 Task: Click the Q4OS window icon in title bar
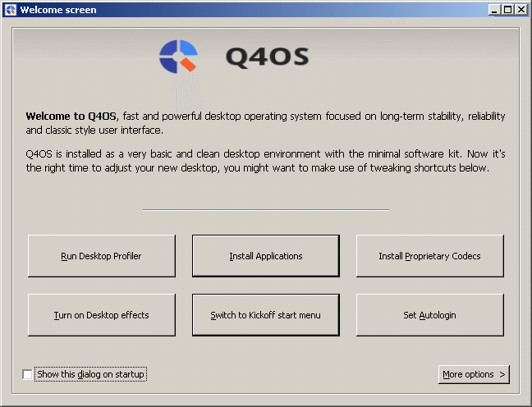point(11,10)
